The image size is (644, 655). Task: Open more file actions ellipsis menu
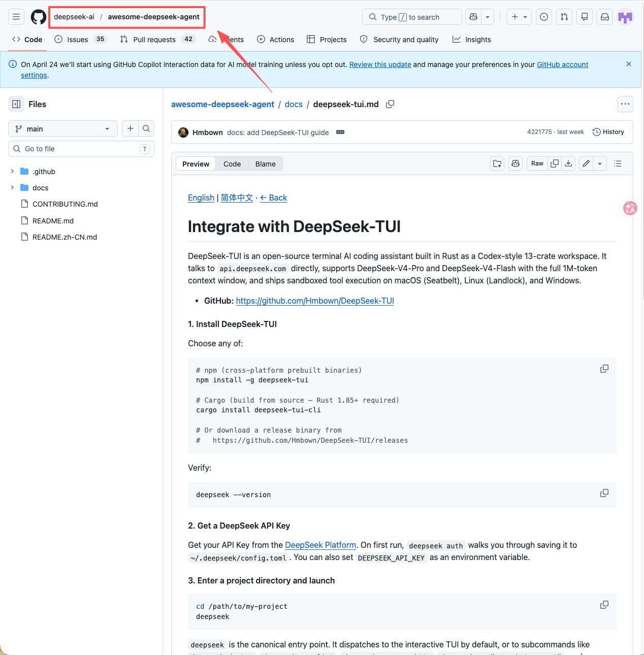point(625,104)
